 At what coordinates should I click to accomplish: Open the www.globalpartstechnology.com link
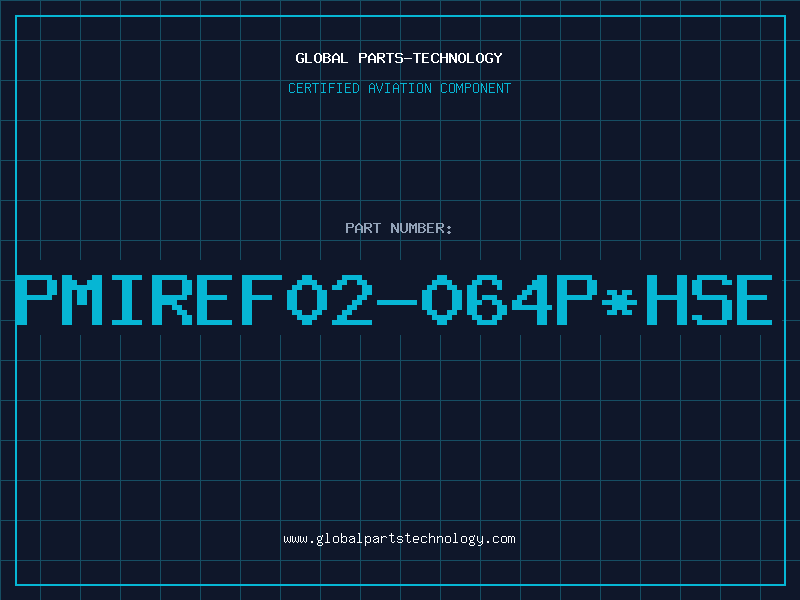tap(399, 539)
